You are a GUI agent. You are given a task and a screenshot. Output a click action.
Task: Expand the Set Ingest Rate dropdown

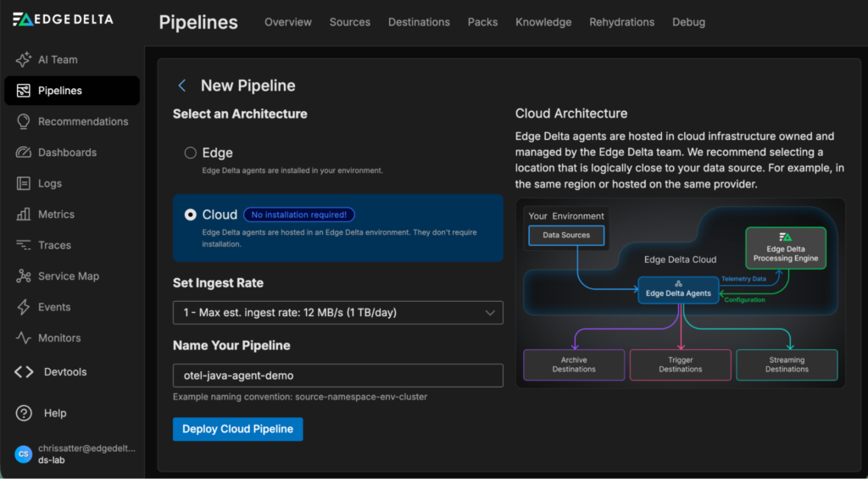pos(337,313)
